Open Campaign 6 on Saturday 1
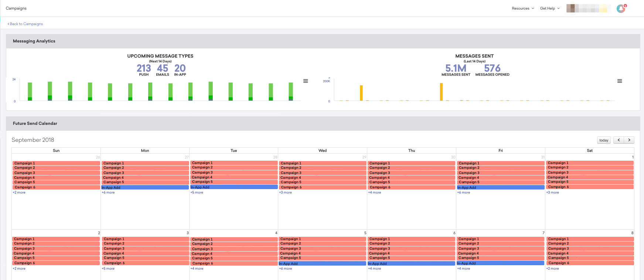 pos(590,187)
